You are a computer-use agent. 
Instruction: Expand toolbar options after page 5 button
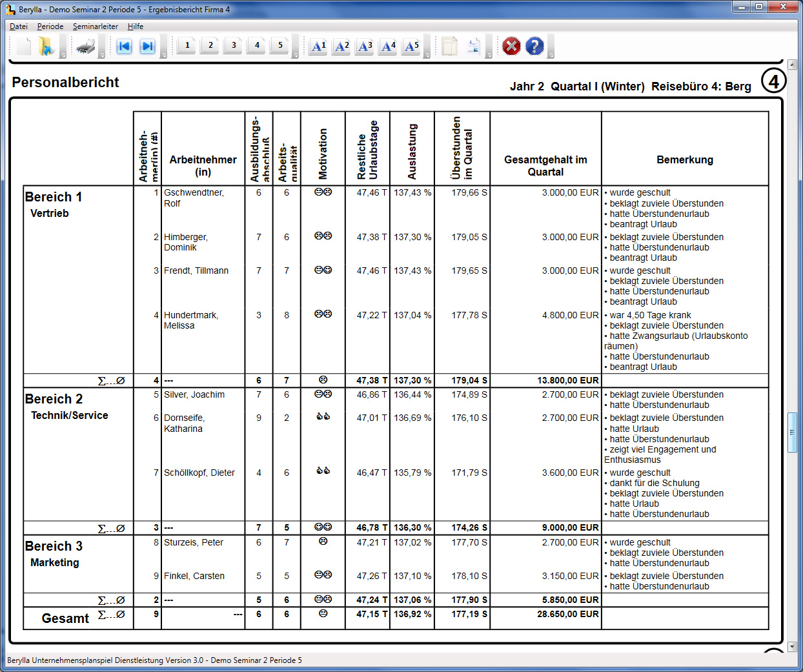[296, 46]
